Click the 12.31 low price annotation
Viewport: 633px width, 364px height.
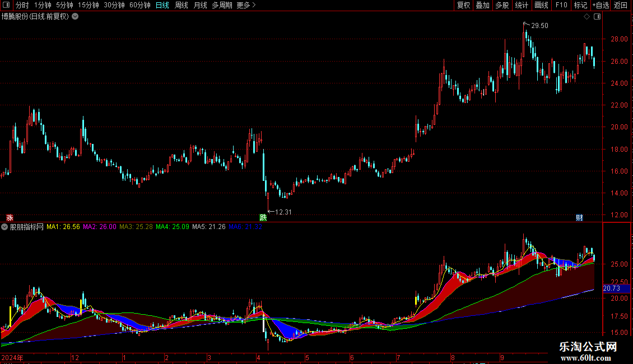click(283, 212)
